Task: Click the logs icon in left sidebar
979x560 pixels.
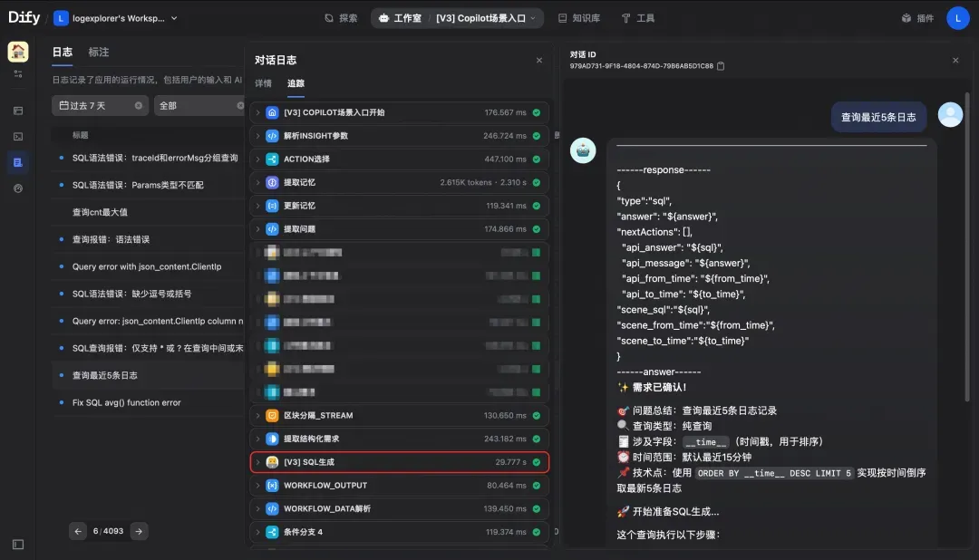Action: pos(18,162)
